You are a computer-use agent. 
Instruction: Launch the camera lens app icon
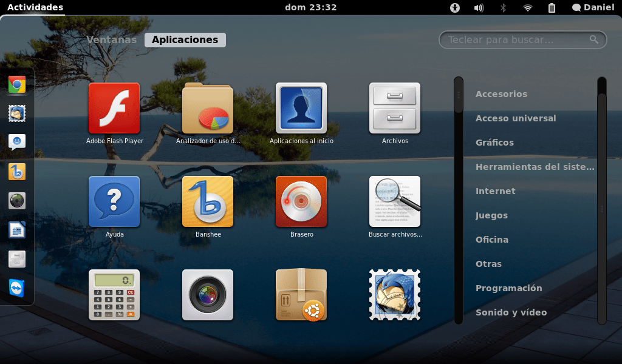pyautogui.click(x=208, y=295)
